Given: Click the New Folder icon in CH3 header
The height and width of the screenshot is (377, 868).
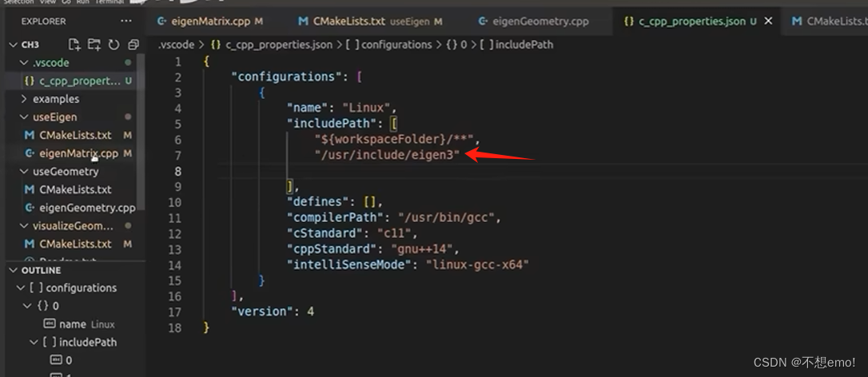Looking at the screenshot, I should 94,45.
